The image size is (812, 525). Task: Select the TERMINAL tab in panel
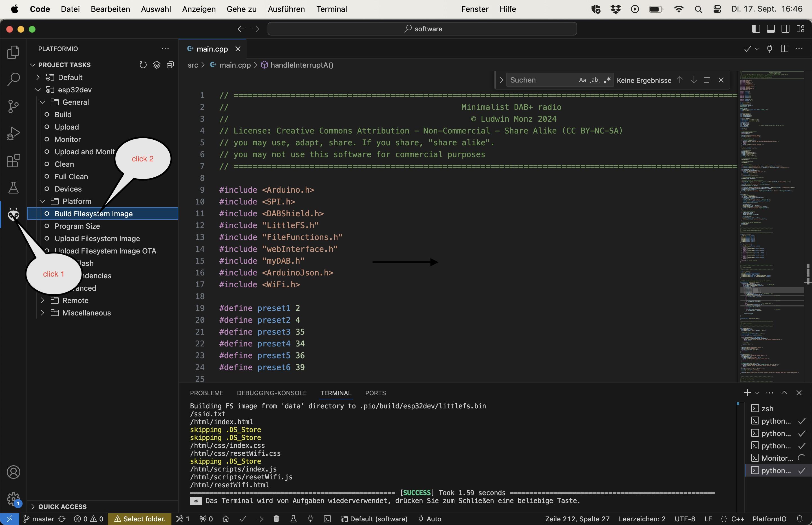[336, 393]
